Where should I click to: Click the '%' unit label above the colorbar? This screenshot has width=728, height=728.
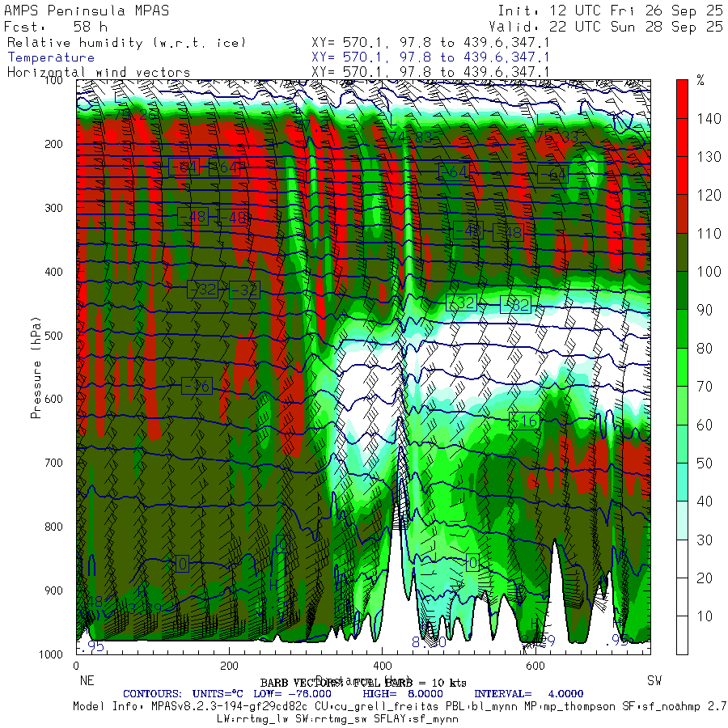(x=700, y=81)
